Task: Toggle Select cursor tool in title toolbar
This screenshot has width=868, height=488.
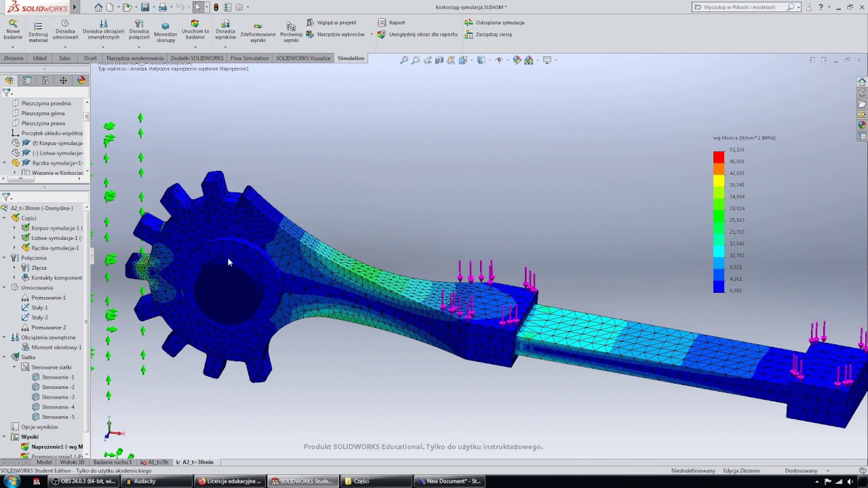Action: click(x=198, y=7)
